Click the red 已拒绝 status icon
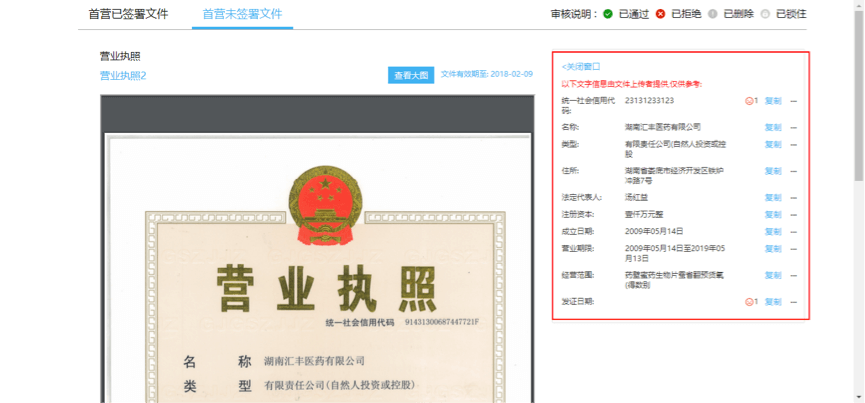This screenshot has height=403, width=865. pyautogui.click(x=660, y=14)
